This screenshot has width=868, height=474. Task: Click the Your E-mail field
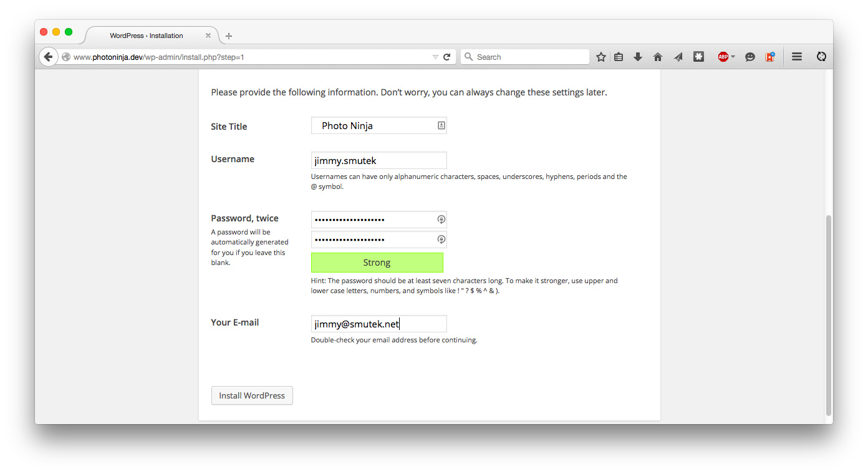[379, 324]
